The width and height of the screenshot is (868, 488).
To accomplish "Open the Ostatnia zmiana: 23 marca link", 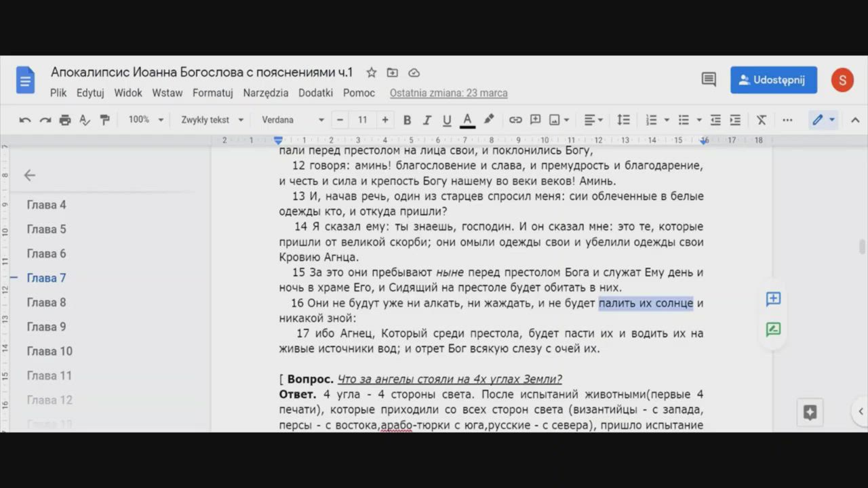I will coord(448,94).
